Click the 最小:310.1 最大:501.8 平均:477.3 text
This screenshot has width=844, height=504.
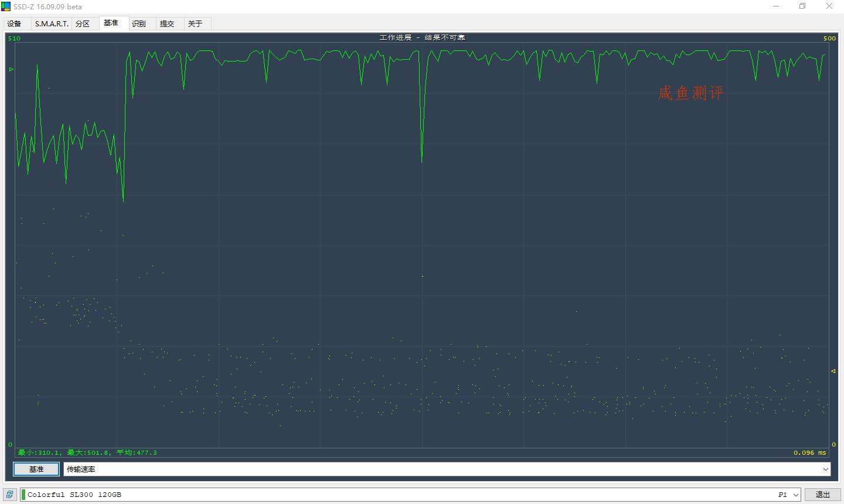point(87,453)
